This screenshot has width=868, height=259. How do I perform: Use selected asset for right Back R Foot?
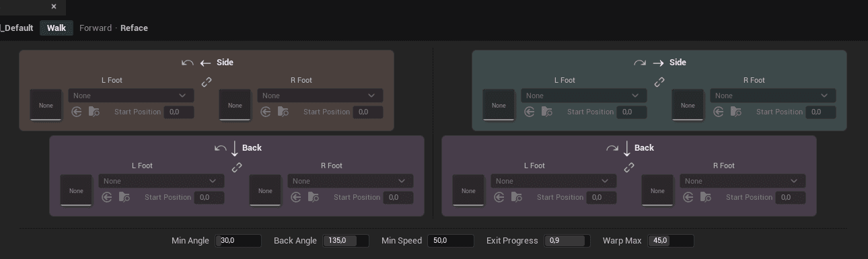tap(689, 197)
